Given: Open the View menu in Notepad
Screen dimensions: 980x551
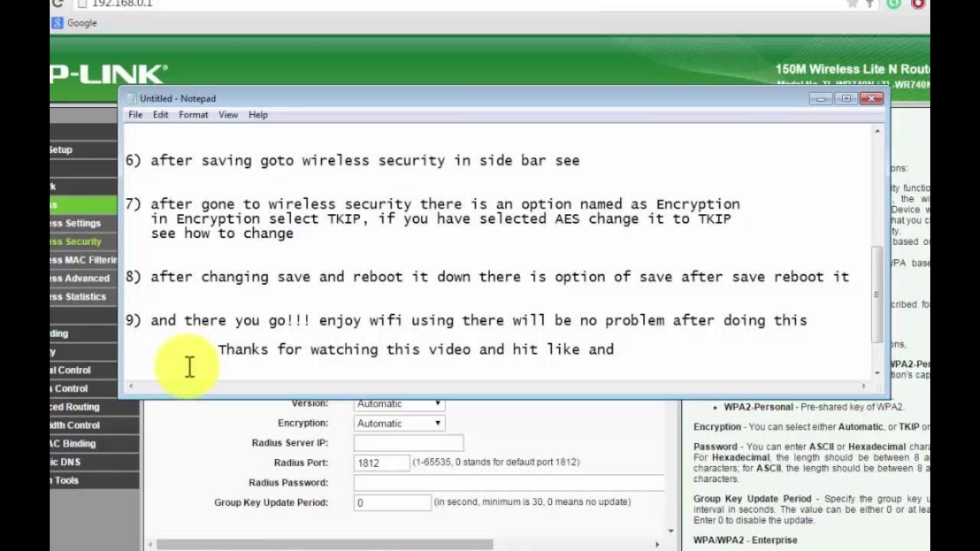Looking at the screenshot, I should tap(228, 115).
